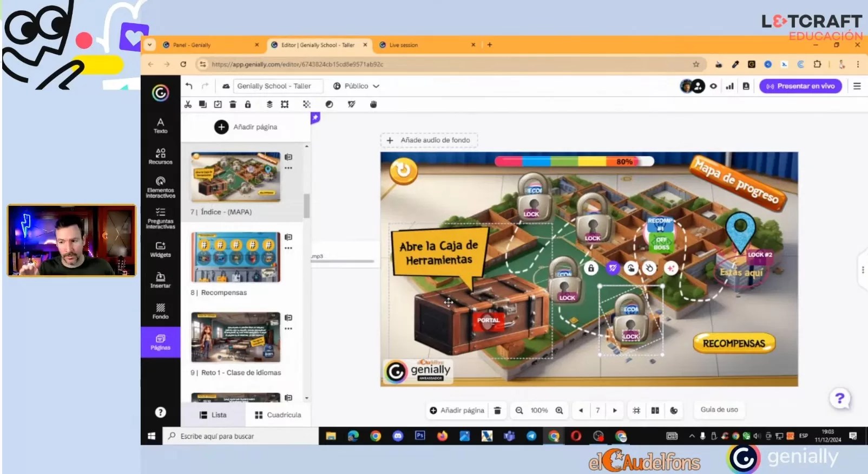
Task: Click the download icon in header
Action: [746, 86]
